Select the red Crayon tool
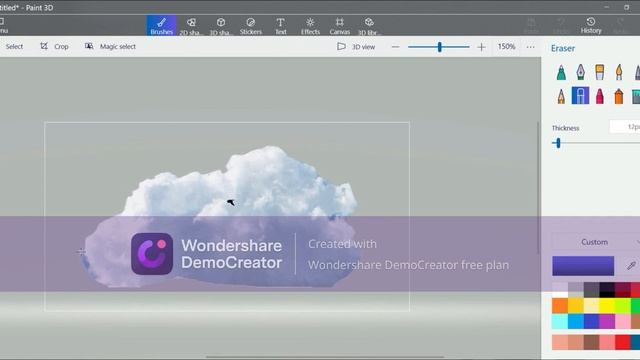The width and height of the screenshot is (640, 360). point(600,96)
